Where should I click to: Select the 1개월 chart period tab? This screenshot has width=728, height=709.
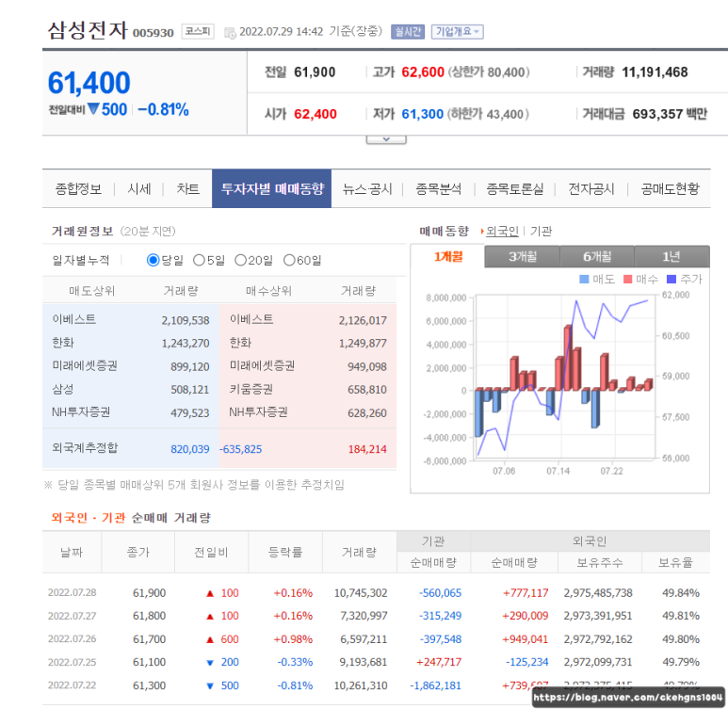point(448,256)
